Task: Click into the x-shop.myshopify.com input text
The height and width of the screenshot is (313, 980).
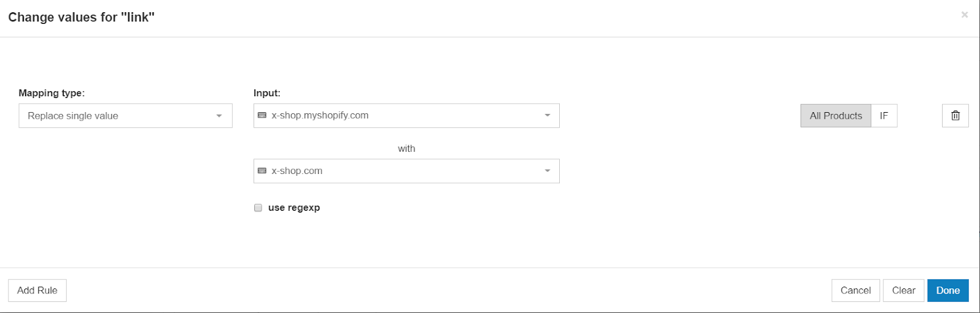Action: (320, 116)
